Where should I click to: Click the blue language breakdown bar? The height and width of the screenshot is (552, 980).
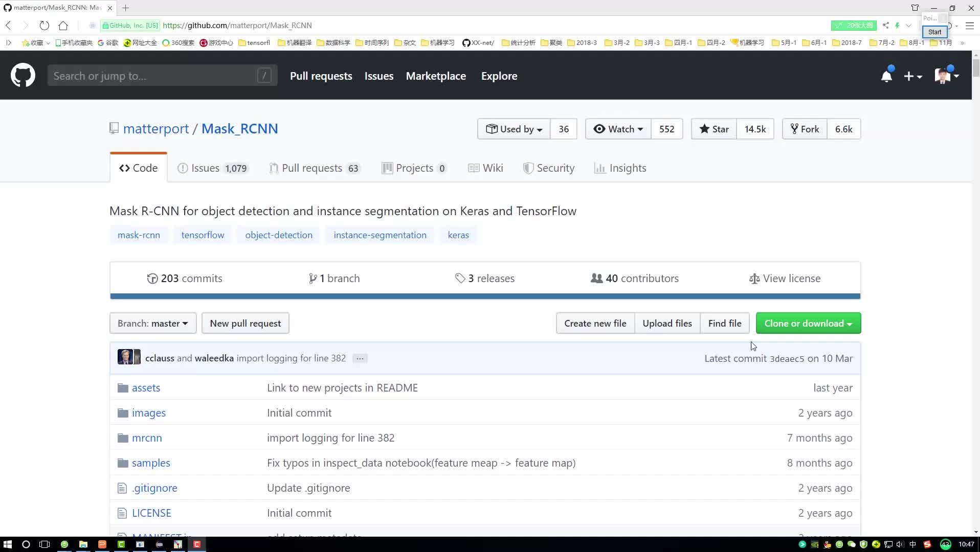coord(485,296)
